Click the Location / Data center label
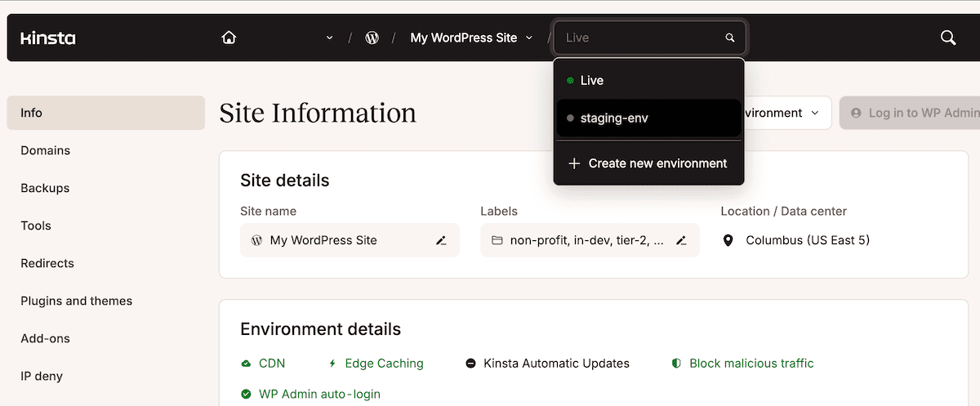The height and width of the screenshot is (406, 980). pos(783,211)
